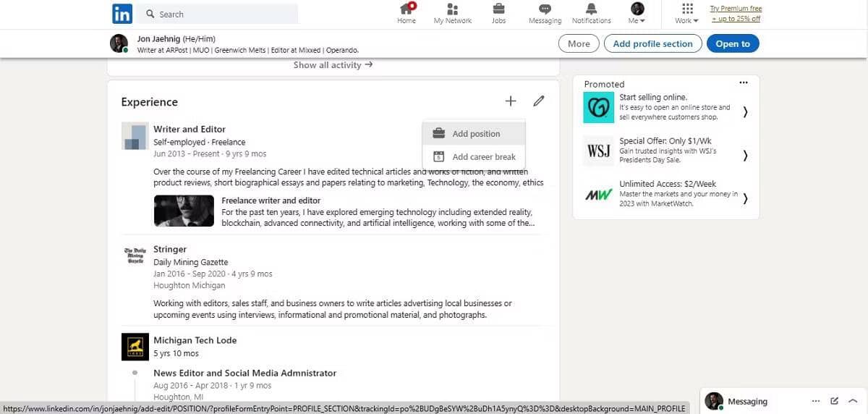Click the Open to button
Screen dimensions: 868x414
click(733, 43)
